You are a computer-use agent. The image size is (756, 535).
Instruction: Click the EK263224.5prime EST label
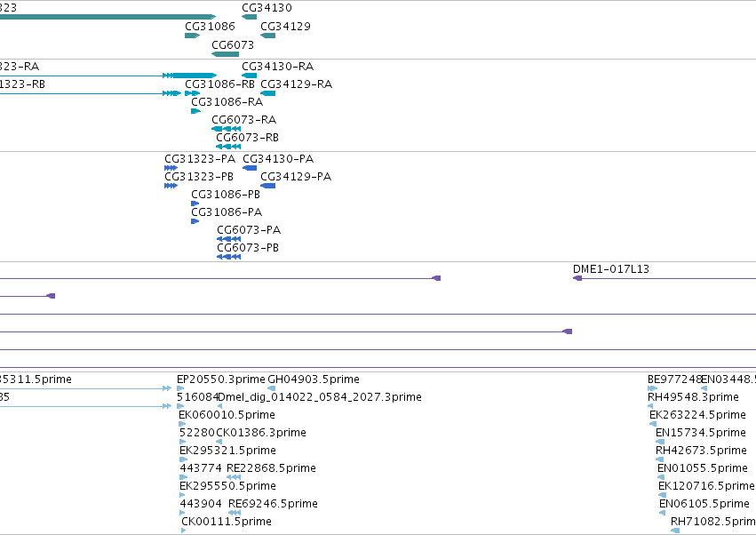tap(697, 415)
